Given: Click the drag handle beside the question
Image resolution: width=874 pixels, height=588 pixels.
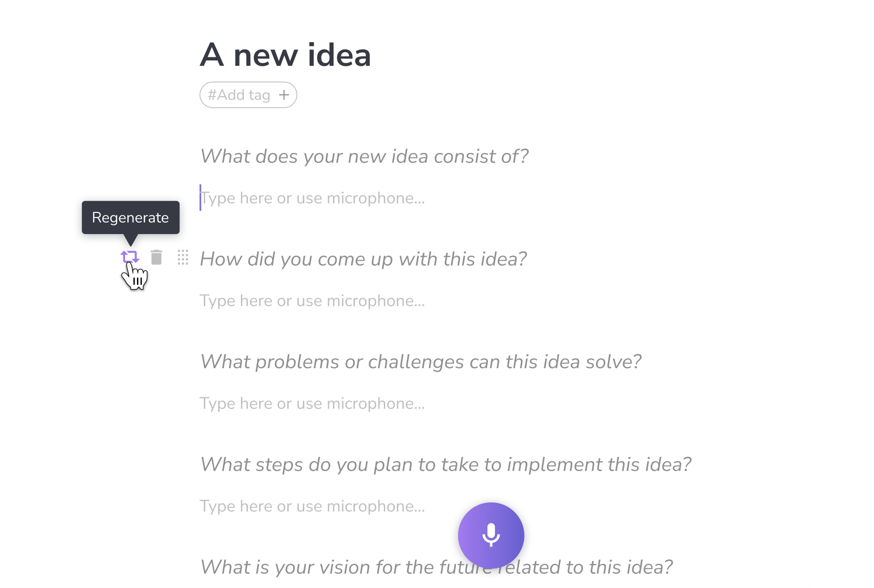Looking at the screenshot, I should coord(183,258).
